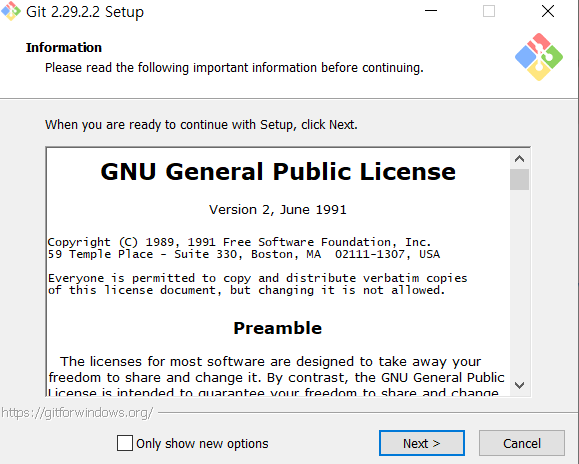
Task: Click the Git logo in header
Action: click(x=539, y=57)
